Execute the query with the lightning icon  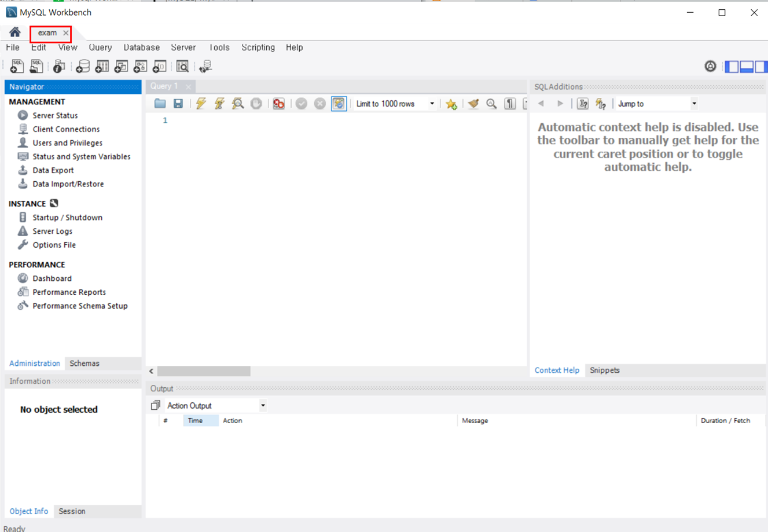201,104
